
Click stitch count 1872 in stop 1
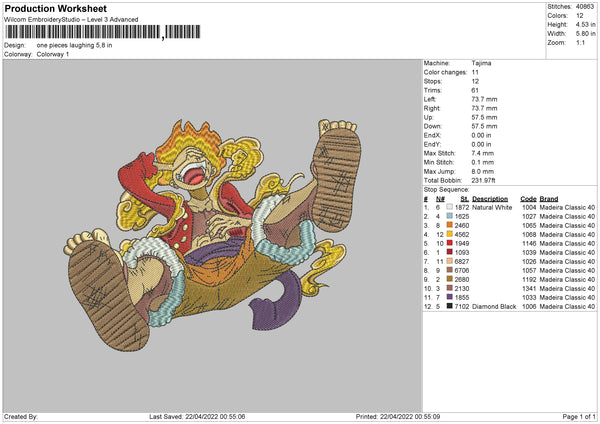(462, 207)
